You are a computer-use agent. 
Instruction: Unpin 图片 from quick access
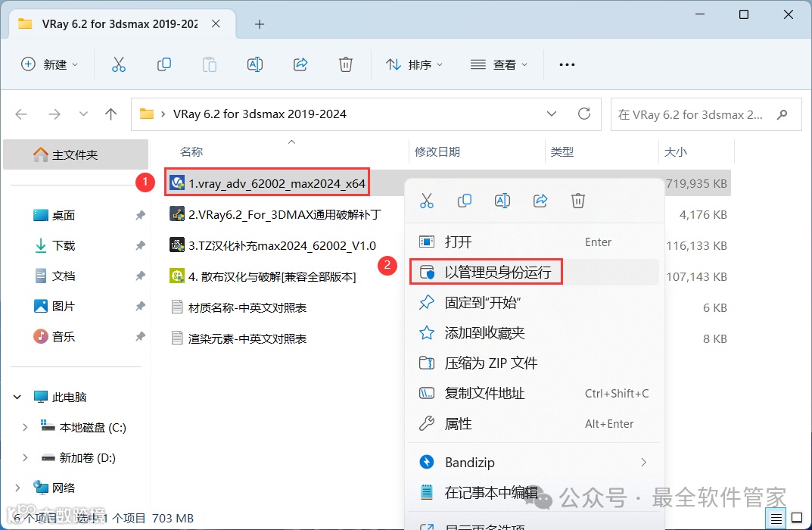pyautogui.click(x=140, y=306)
